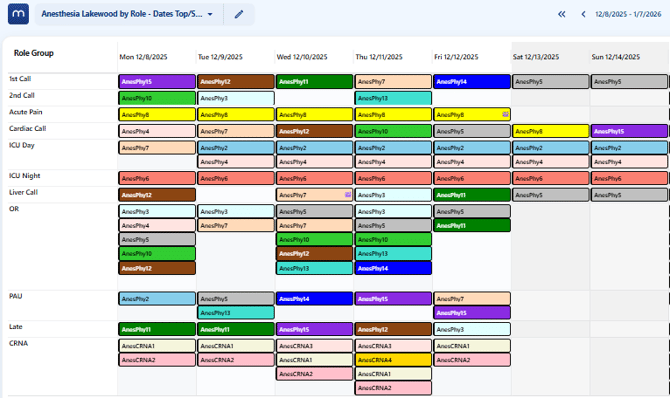Select AnesPhy11 in Wednesday 1st Call
Screen dimensions: 670x398
(x=314, y=82)
